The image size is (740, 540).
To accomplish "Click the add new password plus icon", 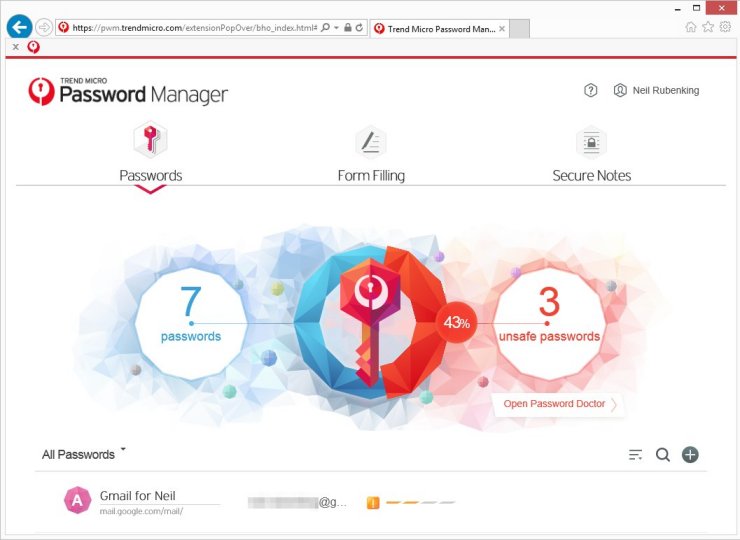I will [690, 455].
